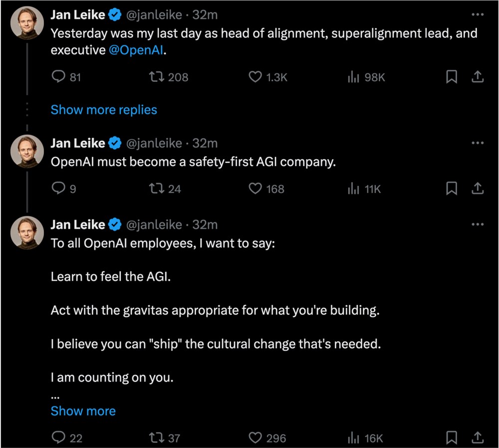Share the first tweet about last day
The width and height of the screenshot is (499, 448).
click(477, 77)
